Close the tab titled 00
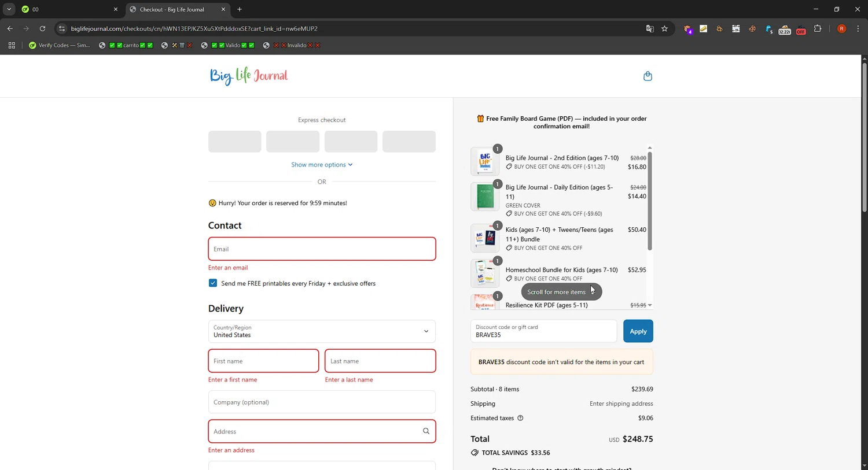Screen dimensions: 868x470 (x=115, y=9)
